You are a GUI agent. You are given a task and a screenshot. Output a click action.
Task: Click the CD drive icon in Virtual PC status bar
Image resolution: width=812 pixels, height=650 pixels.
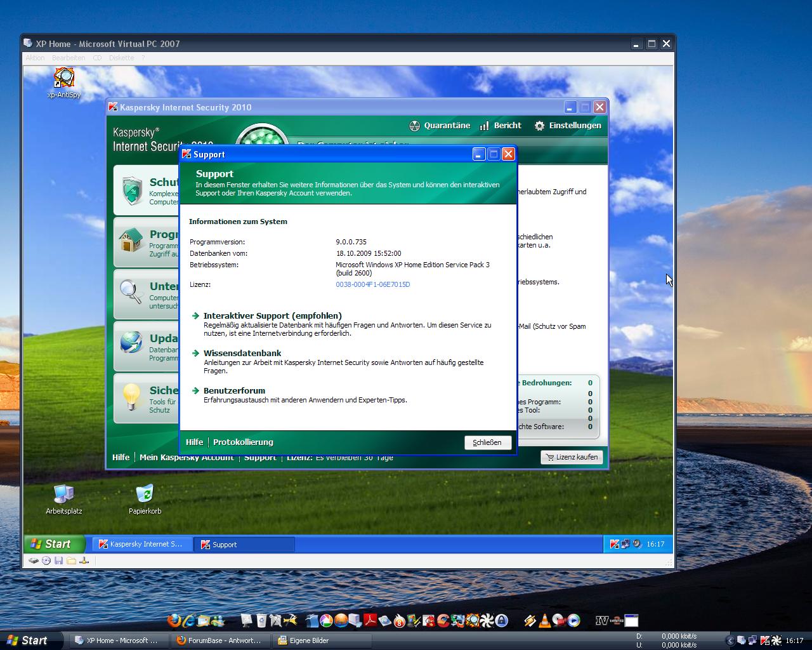pyautogui.click(x=46, y=560)
